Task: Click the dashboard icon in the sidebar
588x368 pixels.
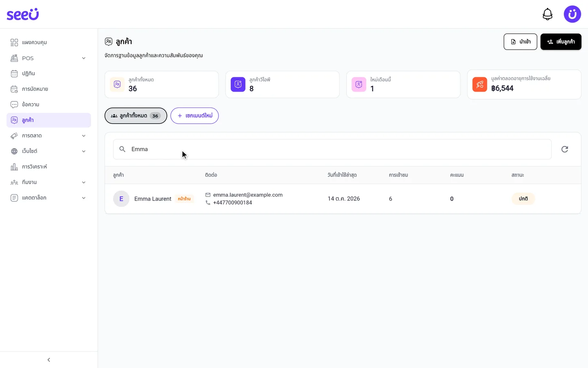Action: (x=14, y=43)
